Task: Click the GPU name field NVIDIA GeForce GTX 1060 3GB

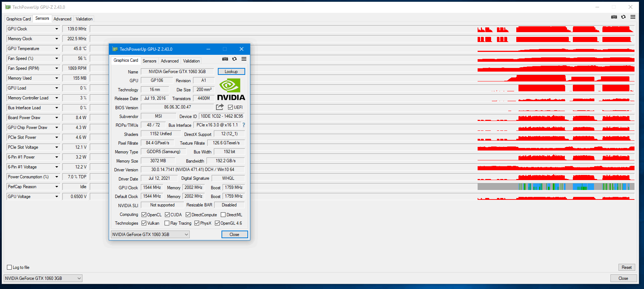Action: pos(177,72)
